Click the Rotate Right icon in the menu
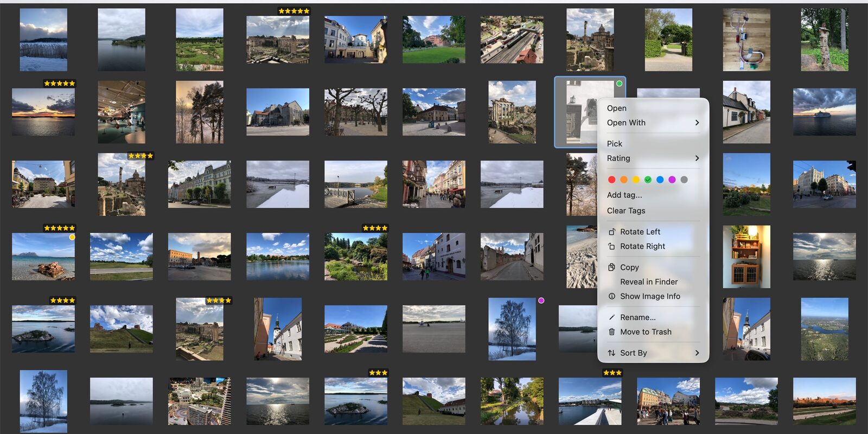Viewport: 868px width, 434px height. click(611, 246)
